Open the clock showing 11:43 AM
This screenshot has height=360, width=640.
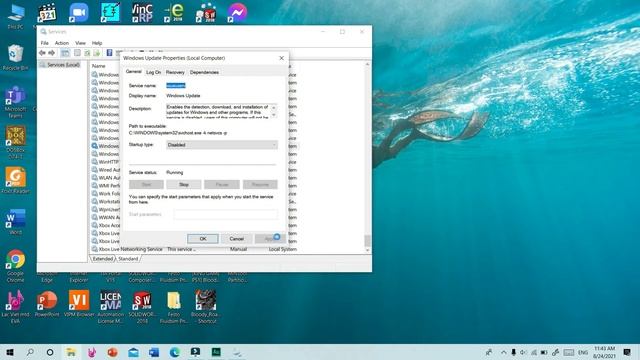coord(604,352)
